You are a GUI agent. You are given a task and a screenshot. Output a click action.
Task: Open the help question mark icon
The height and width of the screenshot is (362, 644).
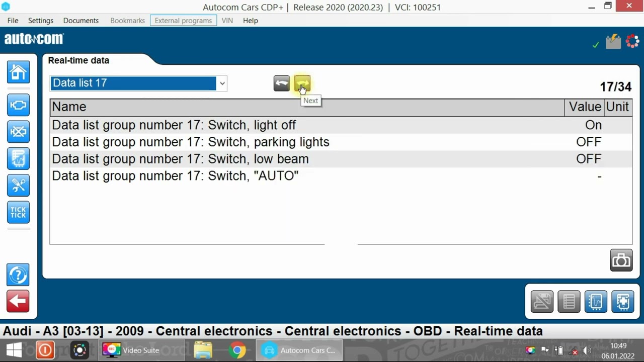tap(18, 275)
